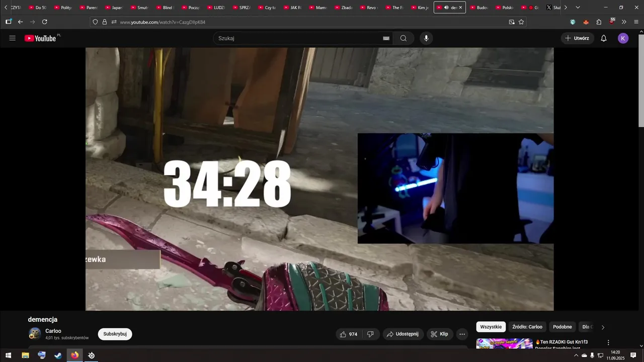Open File Explorer from the taskbar

[x=25, y=355]
